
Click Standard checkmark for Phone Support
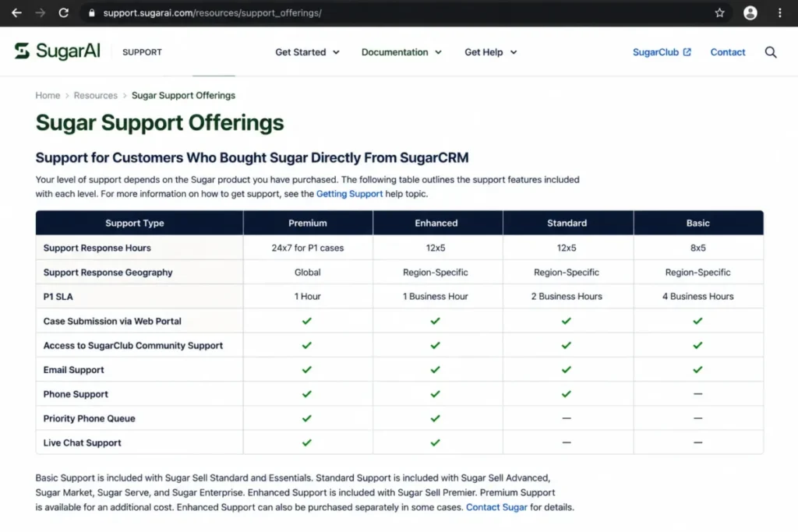(567, 394)
